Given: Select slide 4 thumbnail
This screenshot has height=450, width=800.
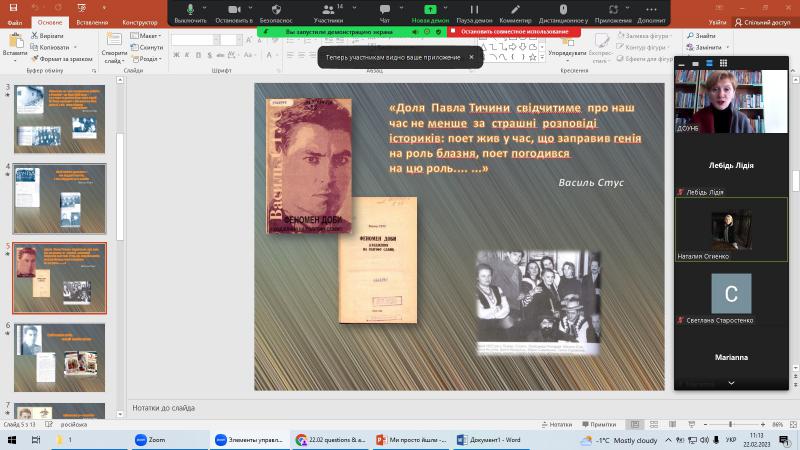Looking at the screenshot, I should coord(60,198).
